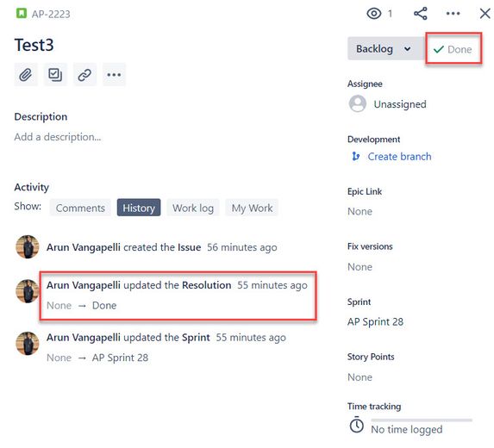
Task: Click the time tracking progress bar
Action: [x=422, y=420]
